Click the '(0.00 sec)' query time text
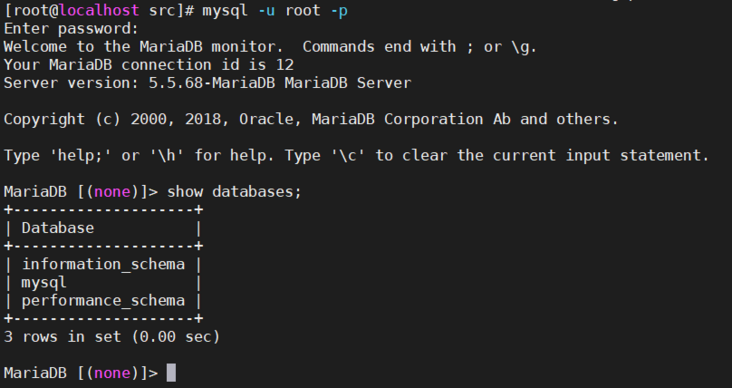The width and height of the screenshot is (732, 388). click(176, 337)
